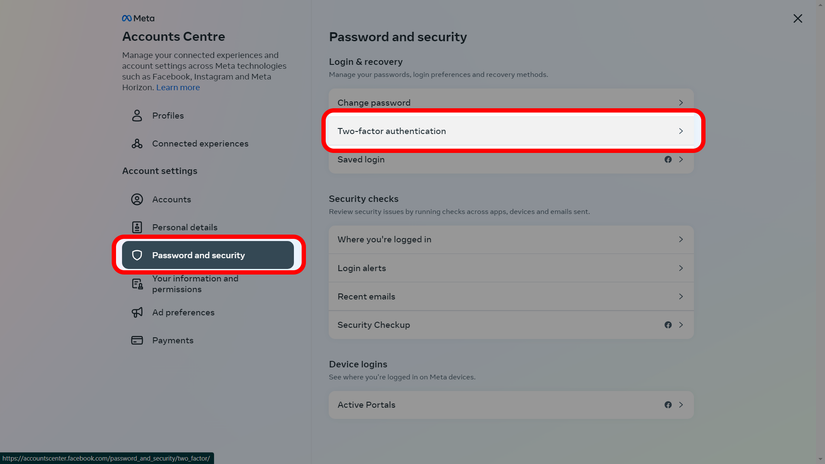Click the Meta logo
The height and width of the screenshot is (464, 825).
coord(138,18)
